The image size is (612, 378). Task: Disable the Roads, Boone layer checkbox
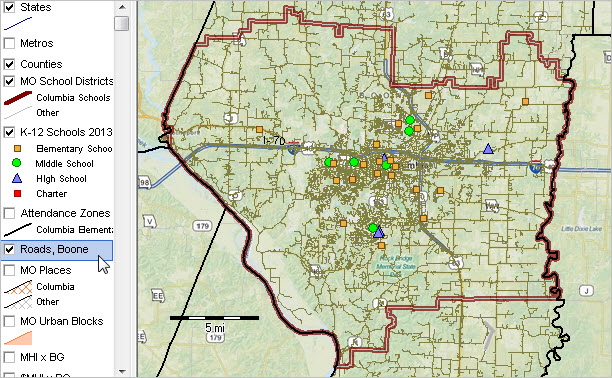pyautogui.click(x=9, y=249)
